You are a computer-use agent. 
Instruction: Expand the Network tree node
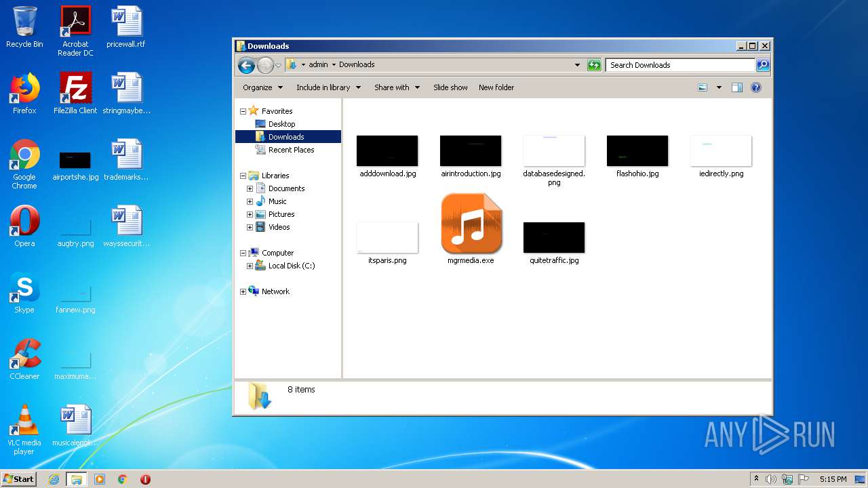tap(243, 291)
